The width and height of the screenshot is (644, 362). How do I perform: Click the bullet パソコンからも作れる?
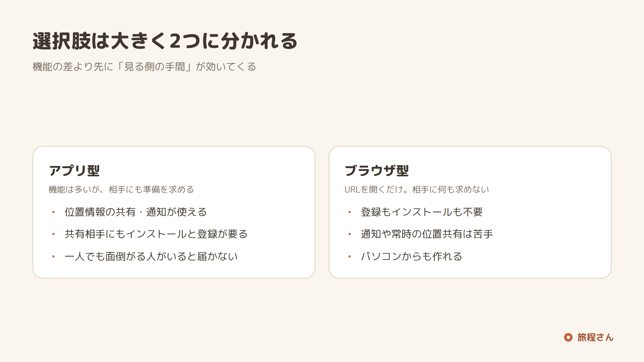point(412,256)
